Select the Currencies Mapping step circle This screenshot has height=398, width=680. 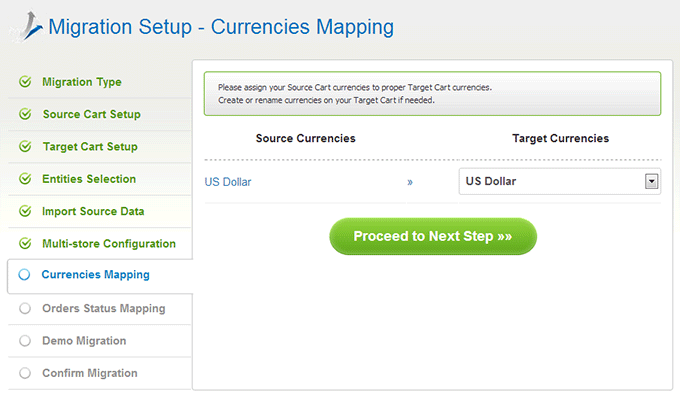click(x=24, y=274)
